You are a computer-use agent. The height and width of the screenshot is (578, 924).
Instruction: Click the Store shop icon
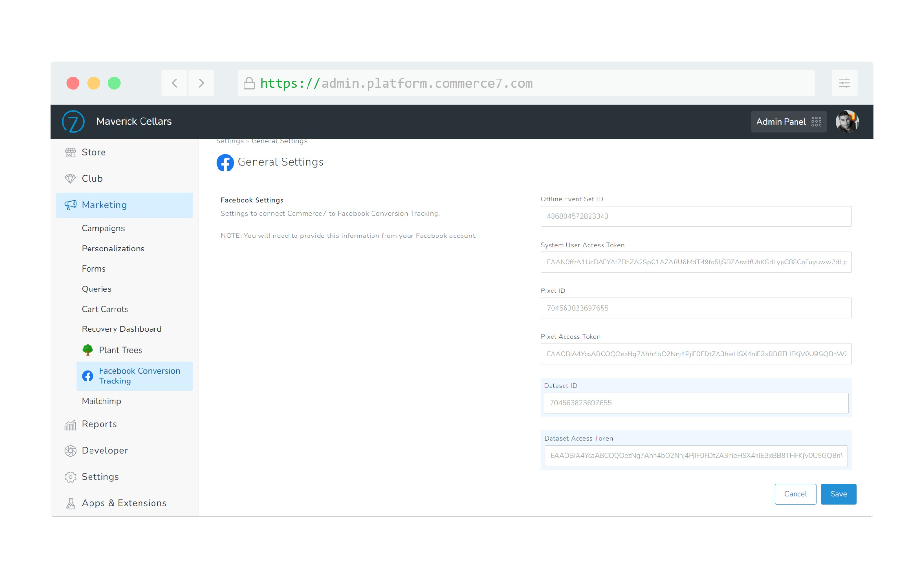tap(70, 153)
